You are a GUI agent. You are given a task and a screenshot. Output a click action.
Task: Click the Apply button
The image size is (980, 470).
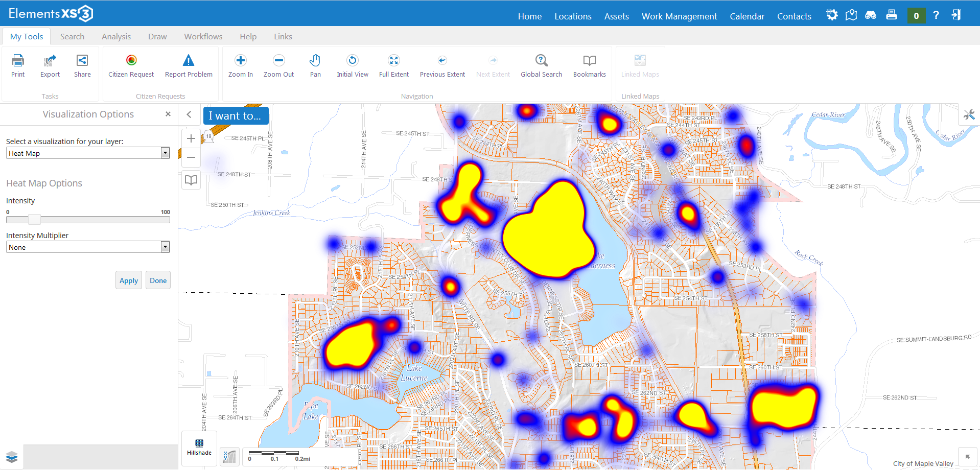(129, 280)
